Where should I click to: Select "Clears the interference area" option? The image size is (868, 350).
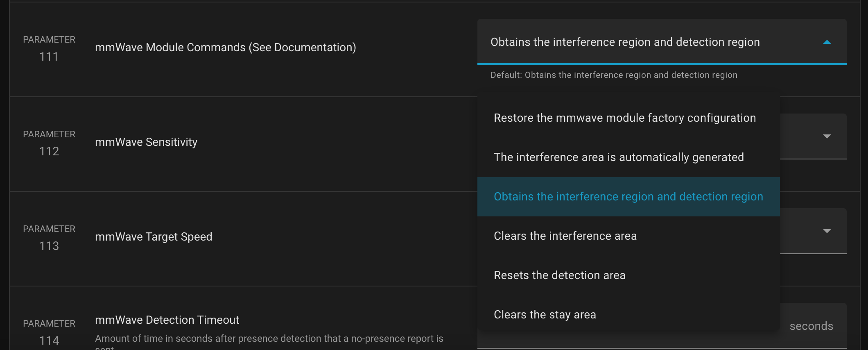pyautogui.click(x=565, y=236)
